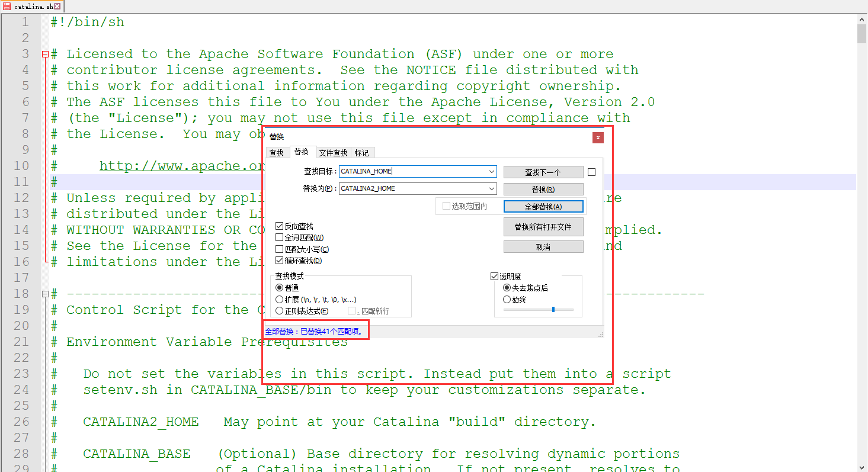This screenshot has height=472, width=868.
Task: Uncheck the 反向查找 checkbox
Action: coord(280,226)
